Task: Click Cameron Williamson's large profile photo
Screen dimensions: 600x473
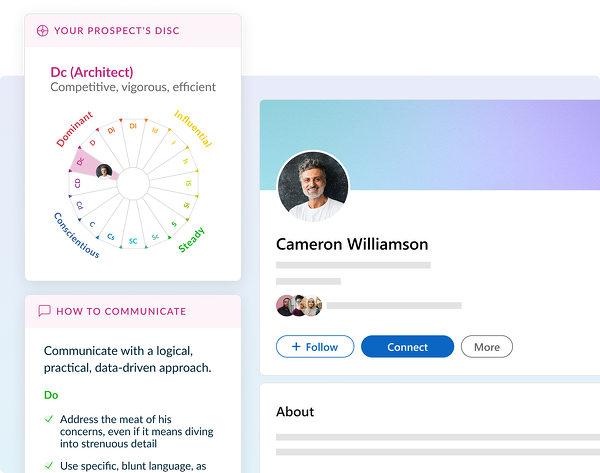Action: [312, 187]
